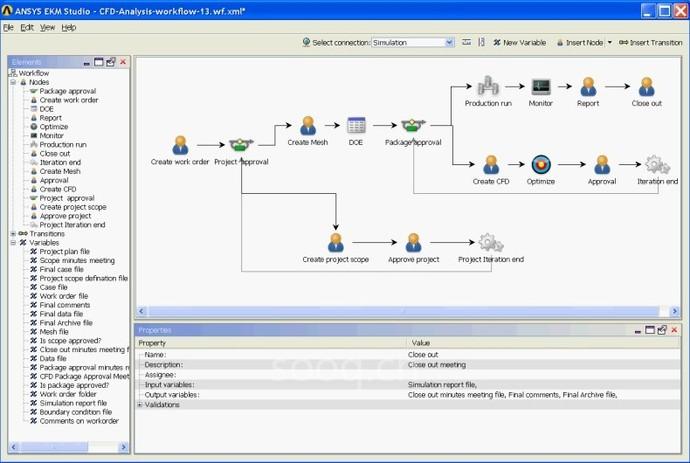Click the Create work order node icon
Screen dimensions: 690x463
180,145
